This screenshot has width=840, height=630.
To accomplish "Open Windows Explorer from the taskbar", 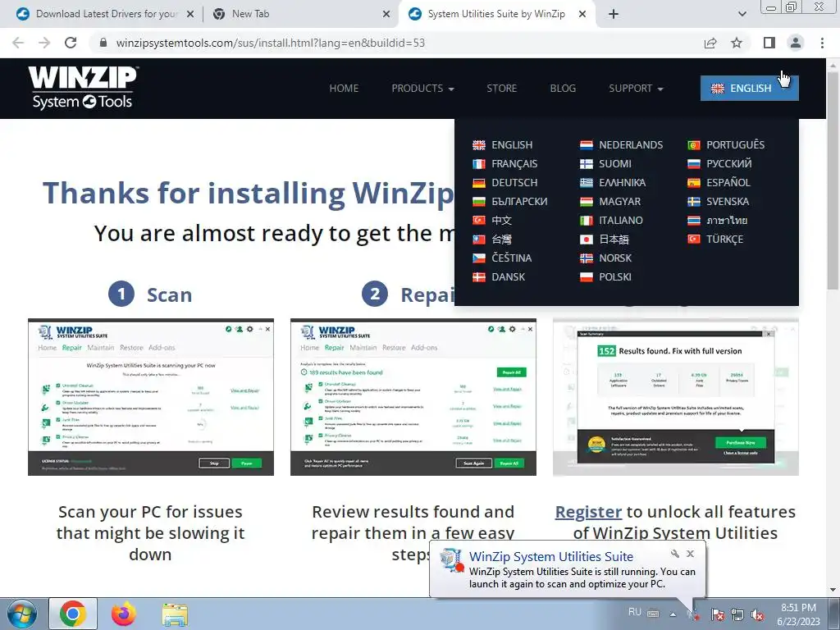I will point(175,614).
